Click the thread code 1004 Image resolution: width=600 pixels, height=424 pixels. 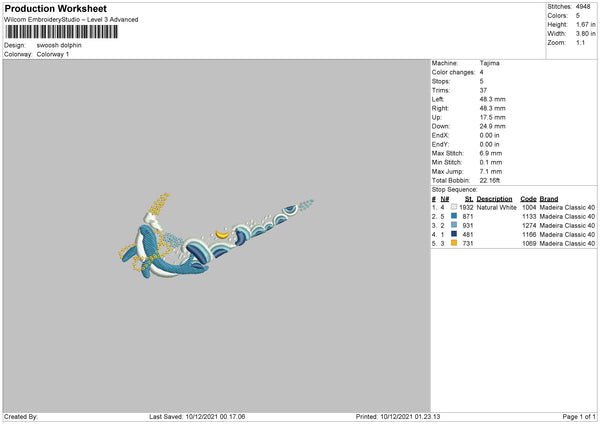click(x=529, y=207)
